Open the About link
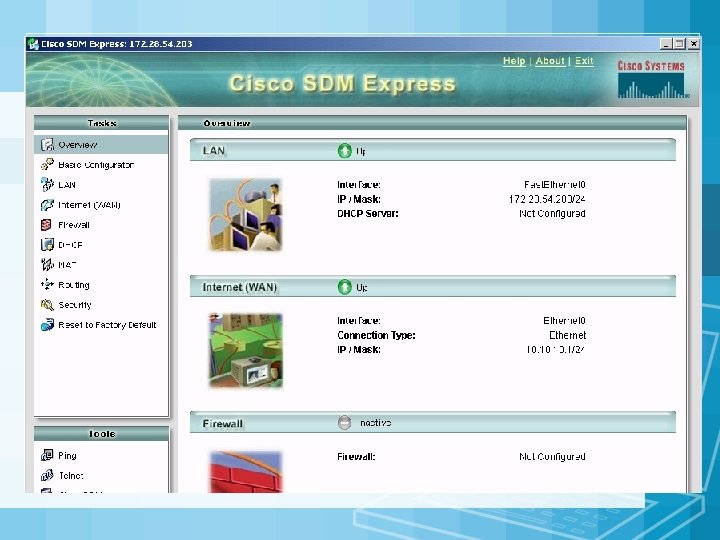This screenshot has width=720, height=540. (x=550, y=61)
